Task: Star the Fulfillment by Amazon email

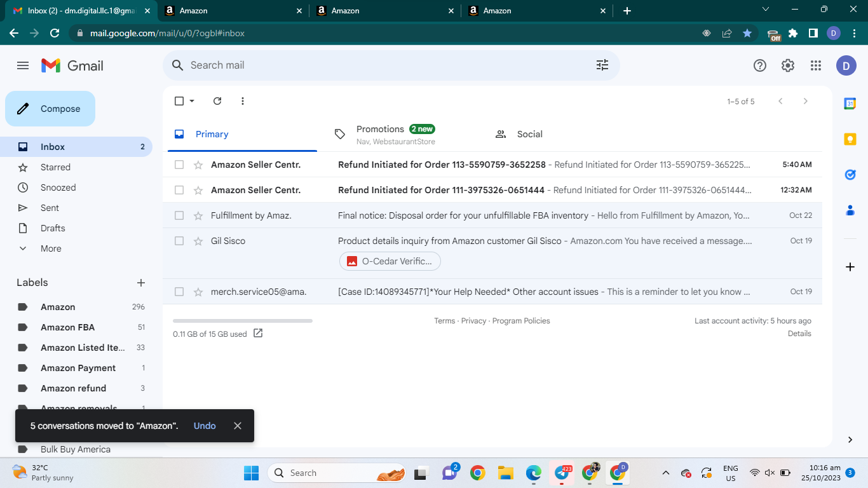Action: (198, 215)
